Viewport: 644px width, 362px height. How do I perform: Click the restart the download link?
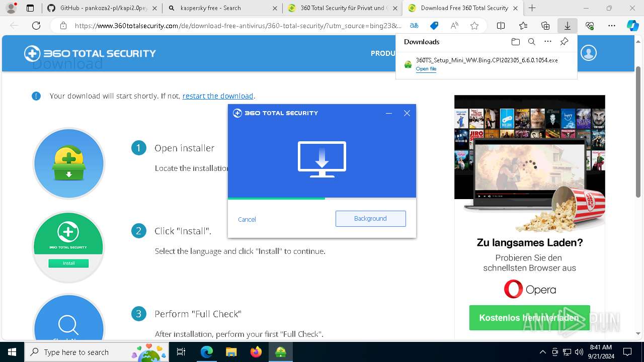218,96
